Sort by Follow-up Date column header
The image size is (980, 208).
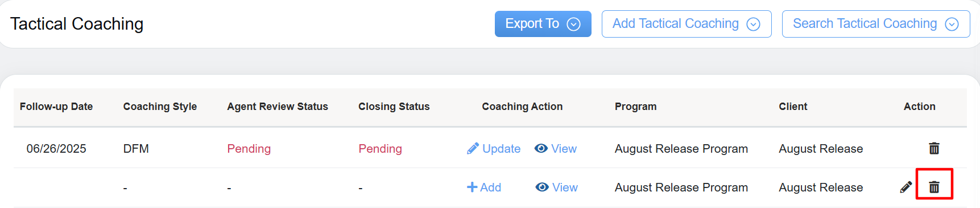56,107
